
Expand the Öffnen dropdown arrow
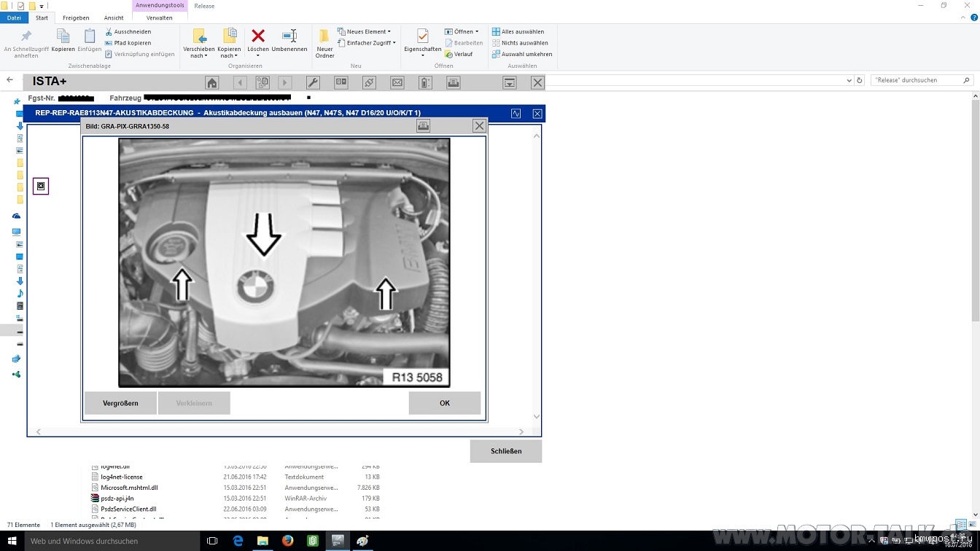(x=477, y=31)
